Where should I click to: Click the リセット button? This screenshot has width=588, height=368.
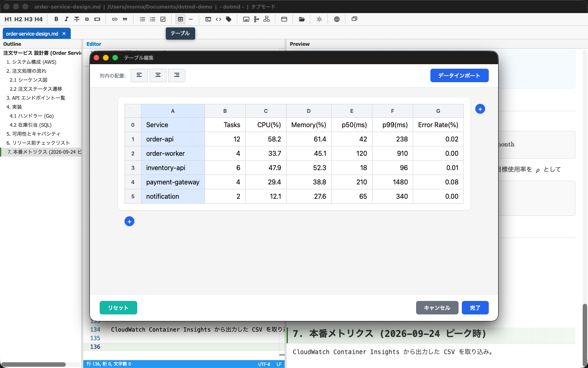pyautogui.click(x=118, y=308)
